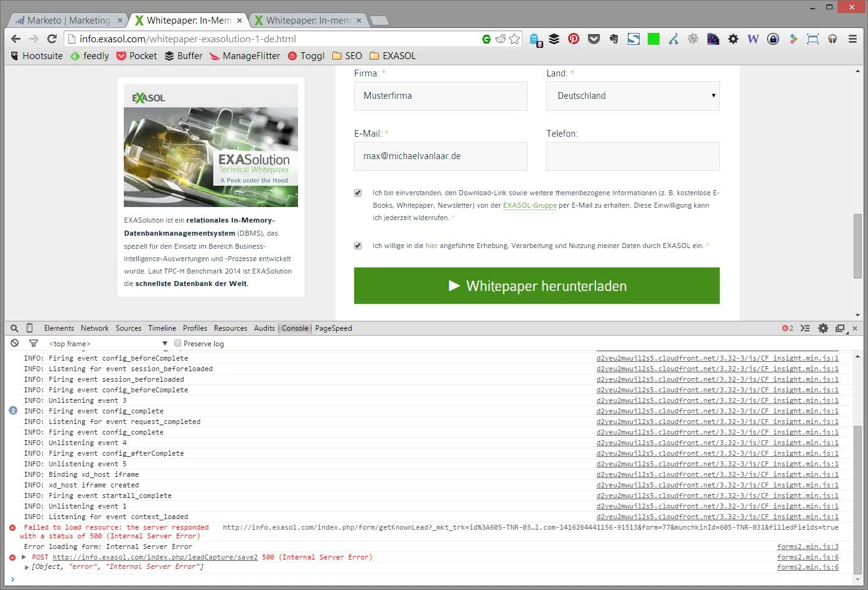868x590 pixels.
Task: Click the E-Mail input field
Action: point(441,156)
